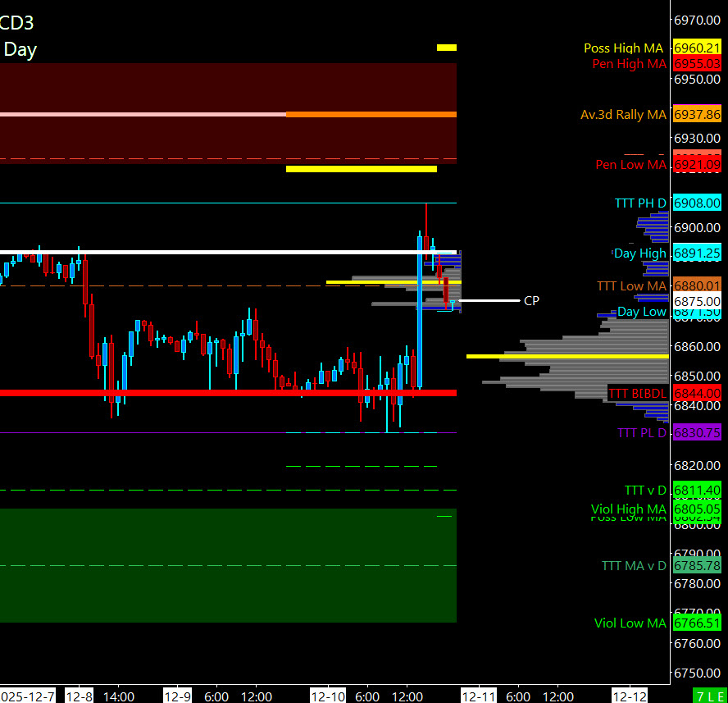The height and width of the screenshot is (703, 728).
Task: Click the 12-10 date on time axis
Action: tap(329, 696)
